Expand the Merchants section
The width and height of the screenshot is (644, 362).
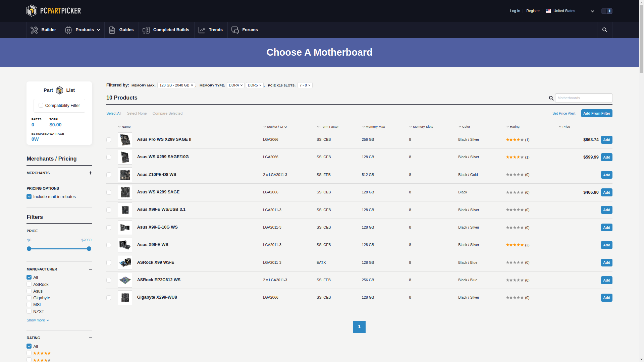tap(90, 173)
